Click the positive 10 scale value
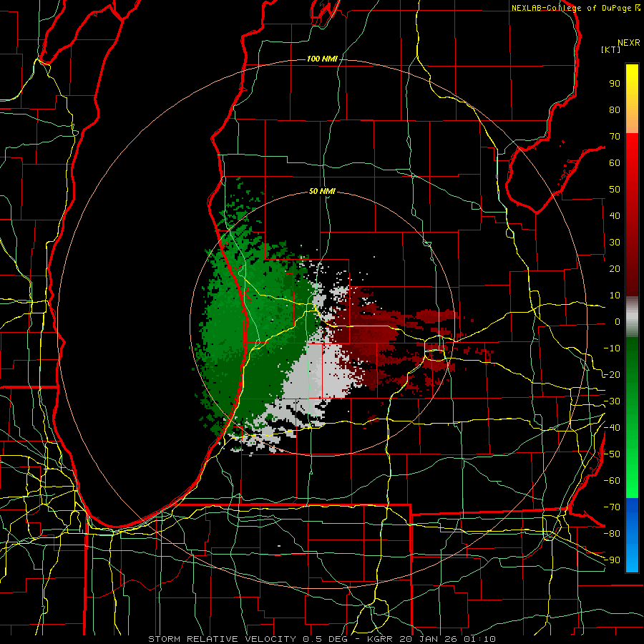 click(615, 296)
